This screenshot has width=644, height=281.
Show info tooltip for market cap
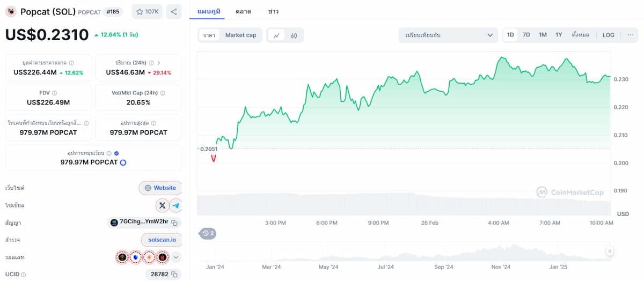tap(71, 63)
